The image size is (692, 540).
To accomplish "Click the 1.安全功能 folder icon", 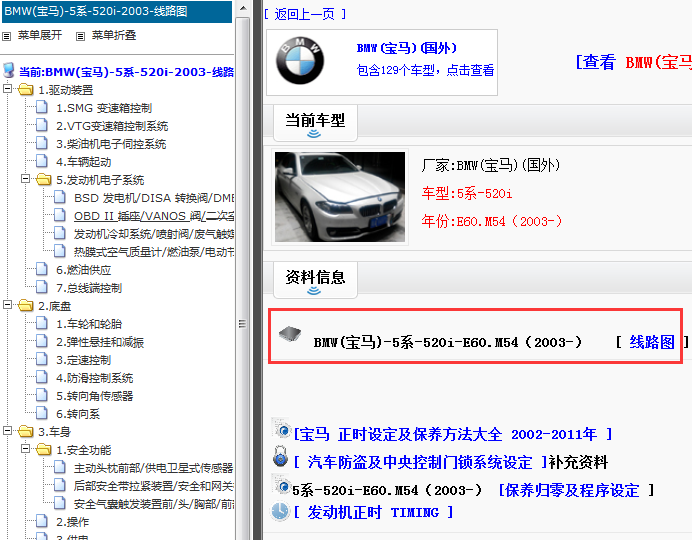I will click(x=44, y=449).
